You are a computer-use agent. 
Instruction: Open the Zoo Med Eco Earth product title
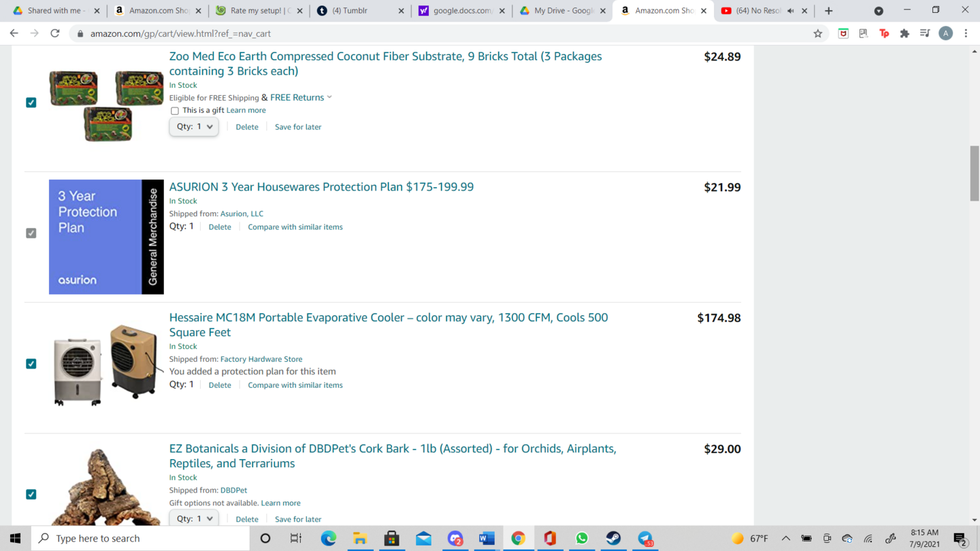coord(385,63)
